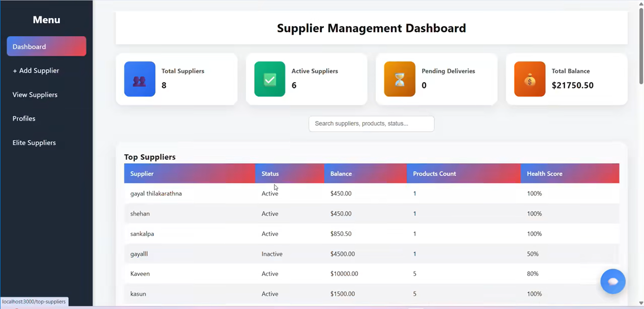Click the Health Score column header
The width and height of the screenshot is (644, 309).
(544, 174)
